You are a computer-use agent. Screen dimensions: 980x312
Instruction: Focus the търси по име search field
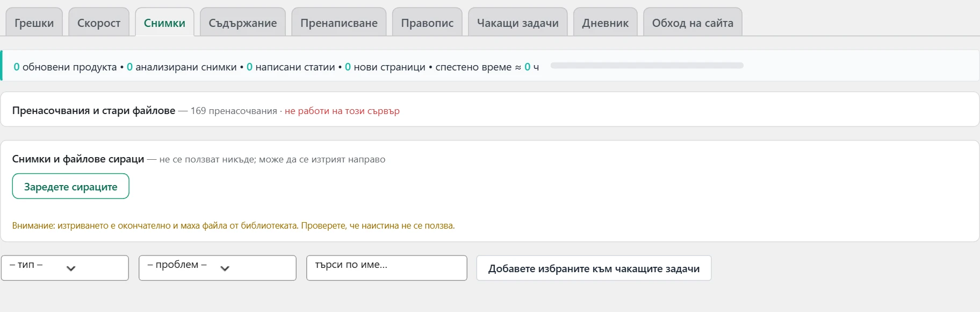[x=387, y=267]
